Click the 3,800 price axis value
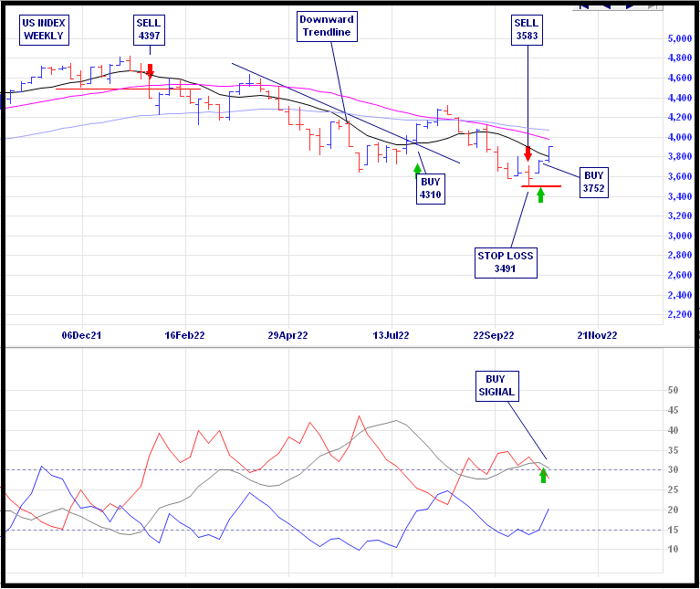 680,156
